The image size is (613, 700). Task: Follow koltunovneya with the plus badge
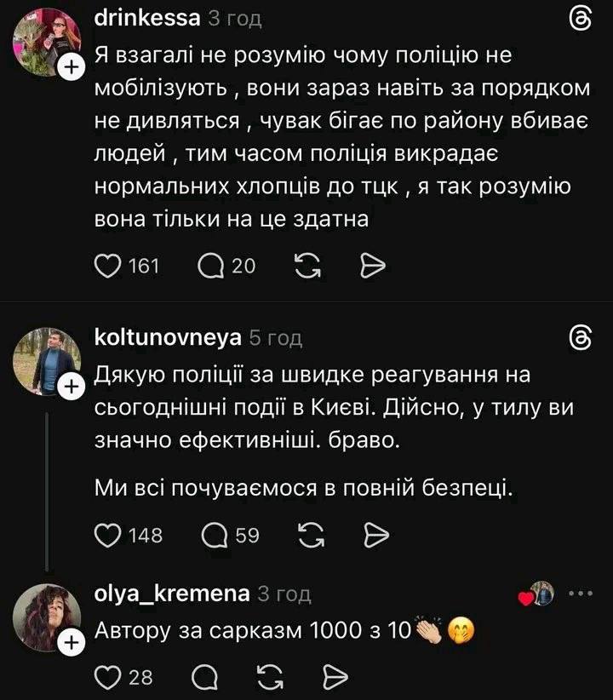click(x=72, y=387)
